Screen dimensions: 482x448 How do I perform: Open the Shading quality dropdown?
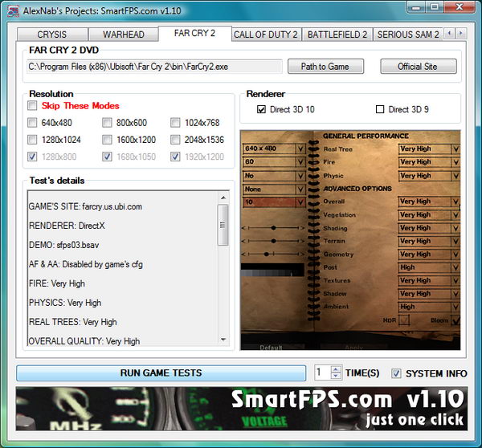[x=429, y=228]
